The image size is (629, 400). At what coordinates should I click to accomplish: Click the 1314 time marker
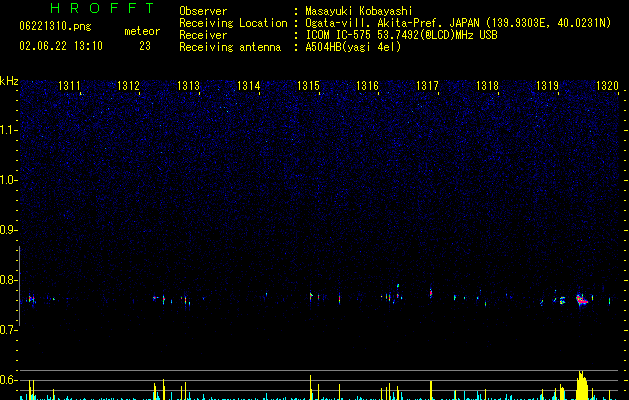point(249,86)
